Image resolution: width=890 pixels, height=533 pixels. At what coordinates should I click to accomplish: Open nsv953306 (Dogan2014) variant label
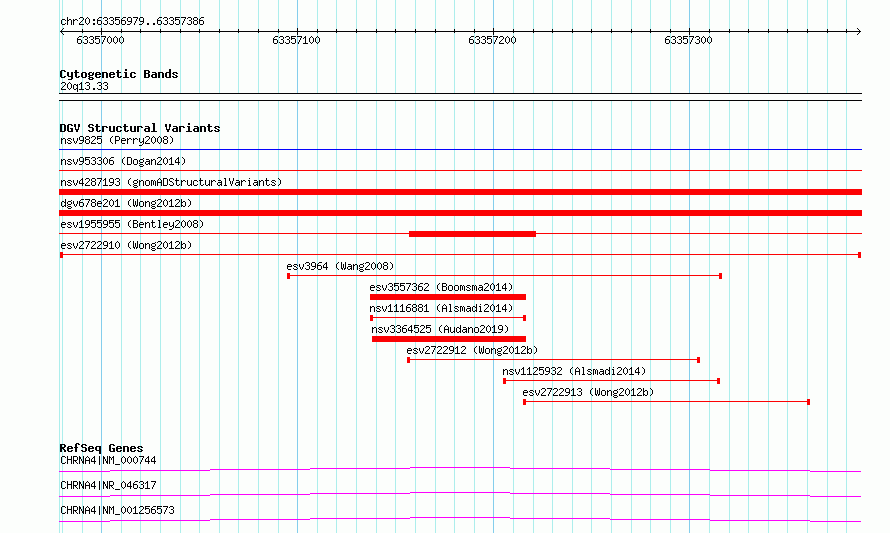click(x=123, y=161)
